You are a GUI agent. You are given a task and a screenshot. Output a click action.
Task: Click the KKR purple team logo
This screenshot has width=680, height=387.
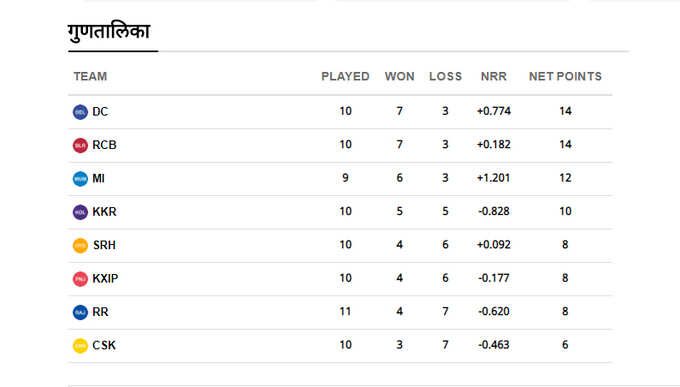(x=80, y=212)
